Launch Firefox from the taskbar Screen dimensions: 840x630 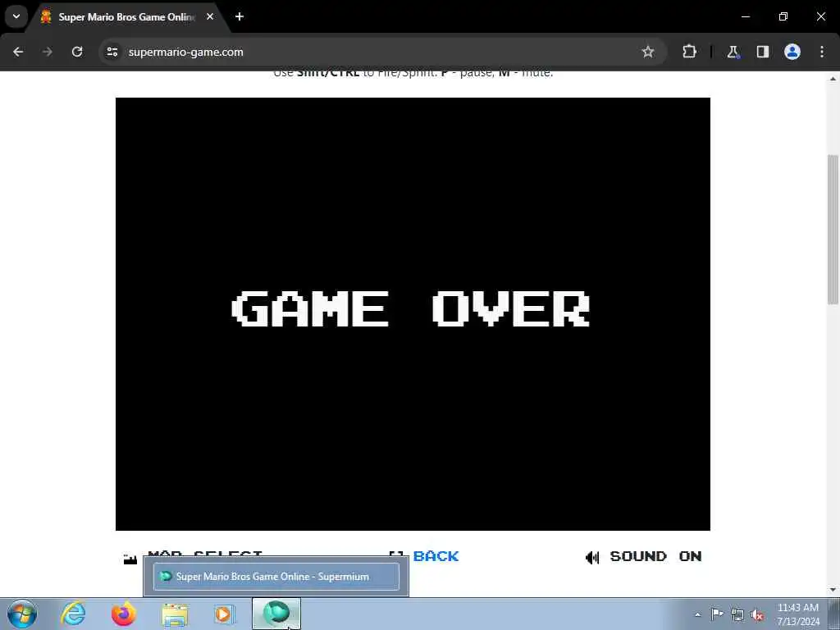point(124,614)
